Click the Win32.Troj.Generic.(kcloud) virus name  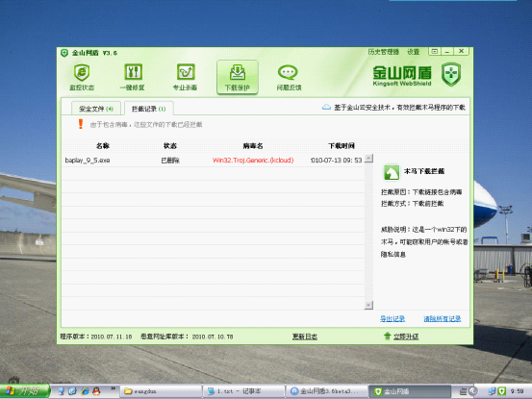pyautogui.click(x=253, y=161)
